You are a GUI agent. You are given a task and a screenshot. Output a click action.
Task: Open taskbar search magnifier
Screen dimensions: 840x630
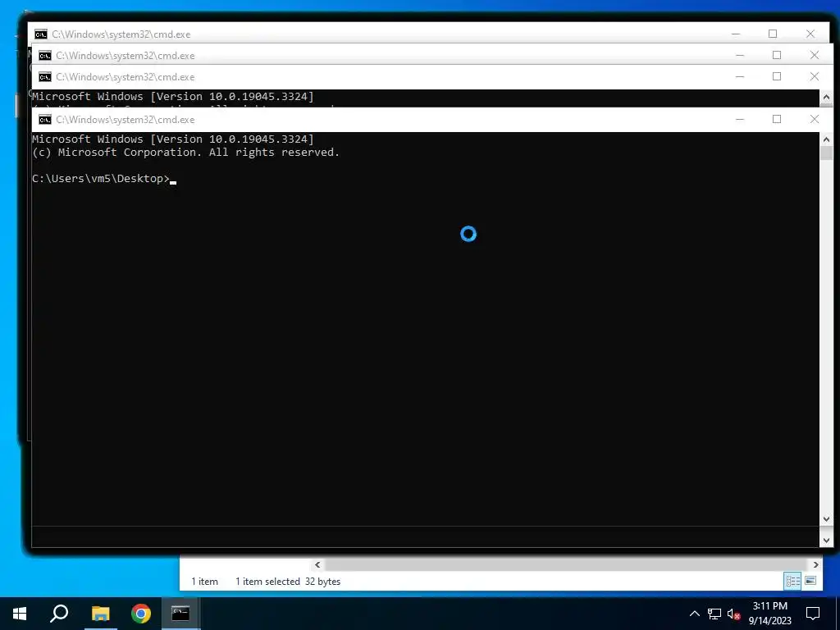click(59, 614)
